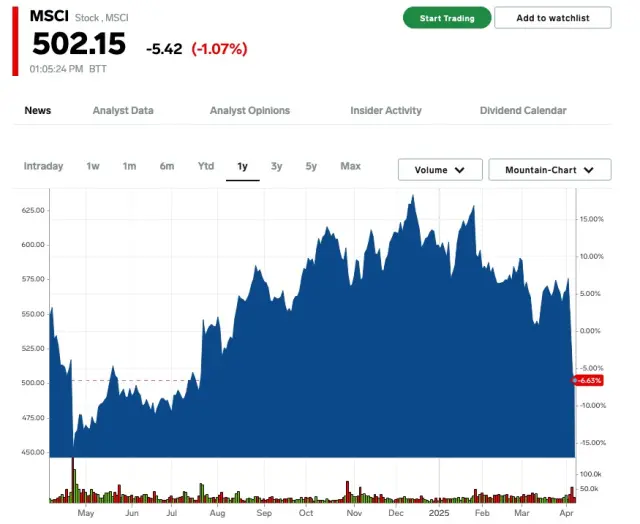Select the 5y chart range
This screenshot has width=640, height=524.
(311, 166)
